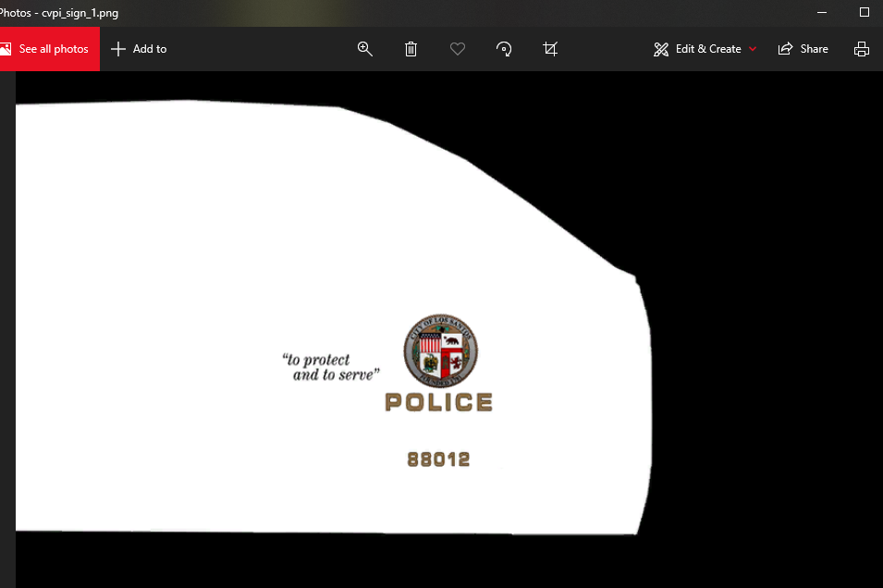The image size is (883, 588).
Task: Click the scissors icon beside Edit & Create
Action: tap(660, 48)
